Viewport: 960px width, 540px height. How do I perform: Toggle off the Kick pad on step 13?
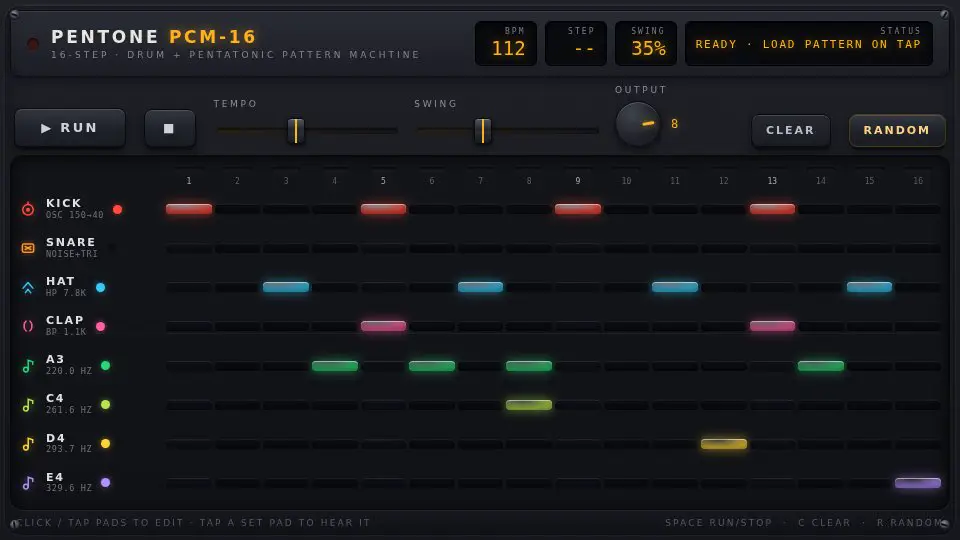[x=773, y=209]
